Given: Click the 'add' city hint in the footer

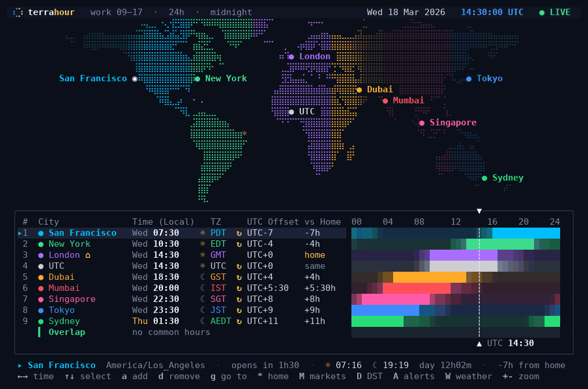Looking at the screenshot, I should (135, 376).
